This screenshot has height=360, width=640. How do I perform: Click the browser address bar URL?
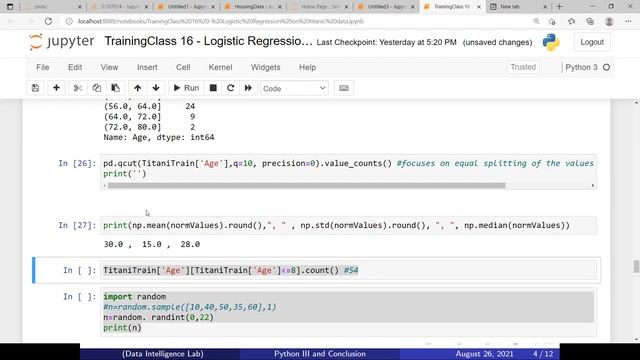221,21
